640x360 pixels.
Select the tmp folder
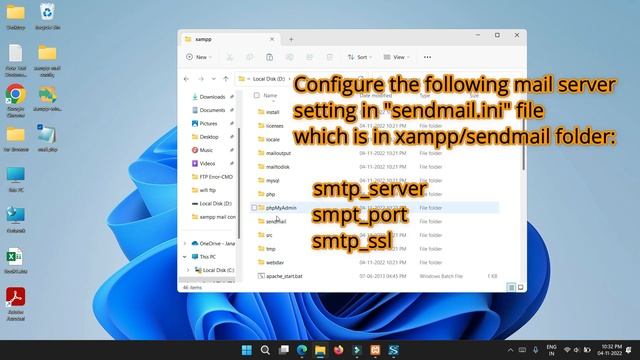coord(271,249)
